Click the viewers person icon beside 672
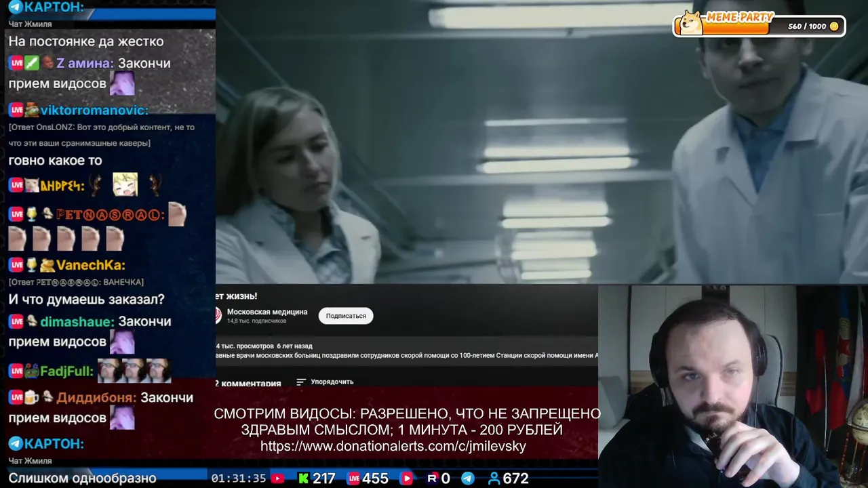 coord(494,479)
